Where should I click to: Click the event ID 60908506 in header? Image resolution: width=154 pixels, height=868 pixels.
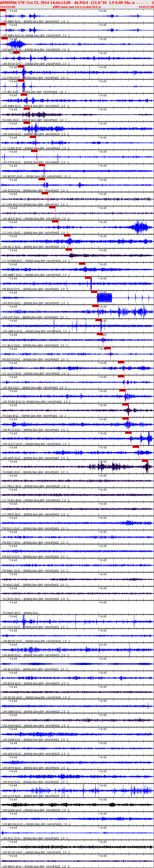pos(9,3)
